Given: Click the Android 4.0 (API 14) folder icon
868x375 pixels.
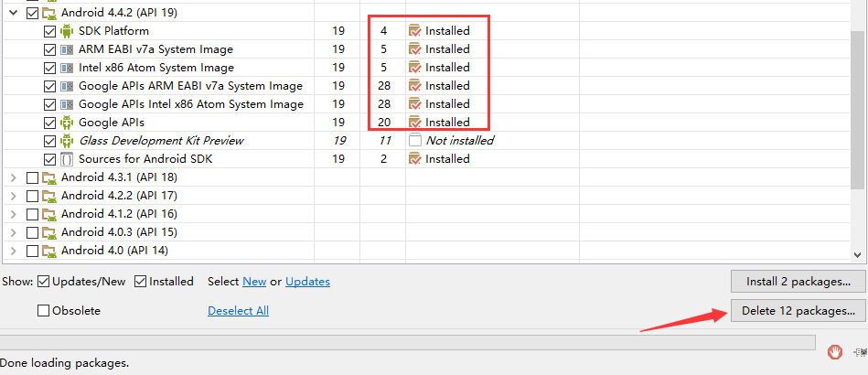Looking at the screenshot, I should click(49, 252).
